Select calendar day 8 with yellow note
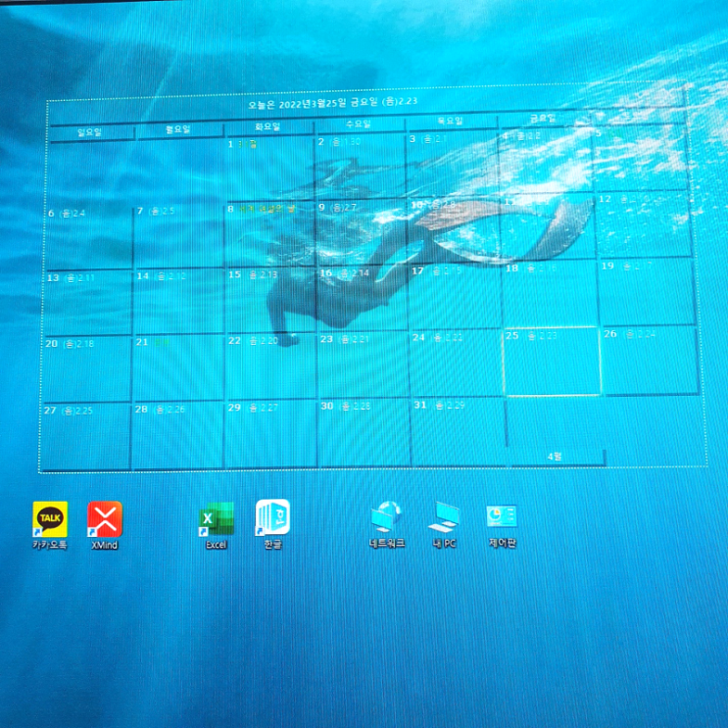This screenshot has height=728, width=728. coord(269,234)
